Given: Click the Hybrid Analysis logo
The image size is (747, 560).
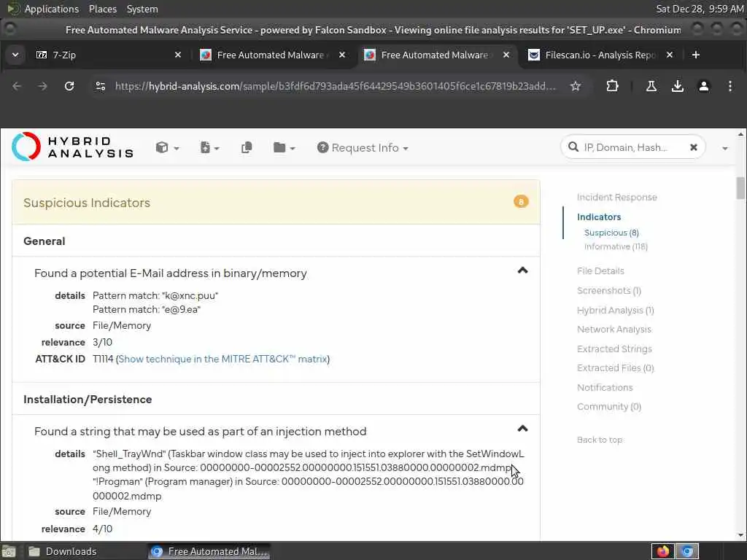Looking at the screenshot, I should 72,147.
